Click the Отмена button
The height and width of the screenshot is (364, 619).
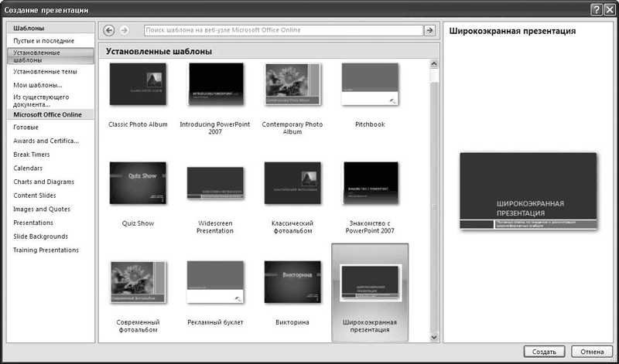pyautogui.click(x=591, y=352)
